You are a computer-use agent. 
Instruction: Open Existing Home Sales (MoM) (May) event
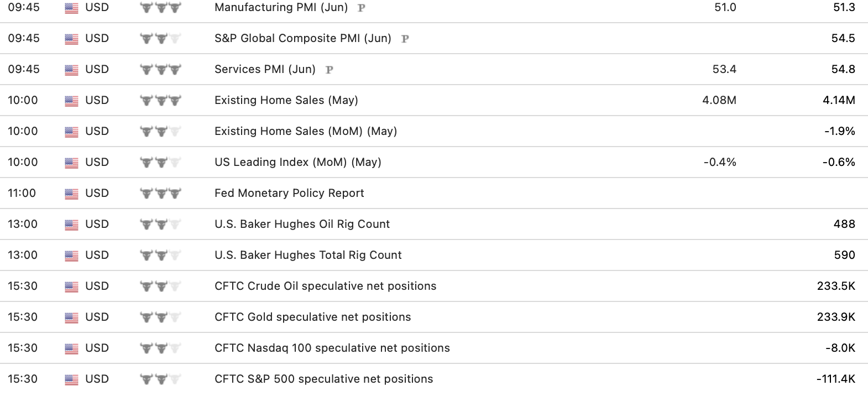306,131
